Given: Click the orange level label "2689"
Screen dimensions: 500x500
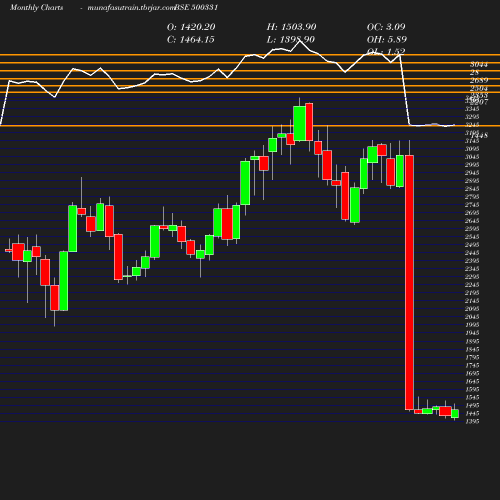Looking at the screenshot, I should [479, 80].
